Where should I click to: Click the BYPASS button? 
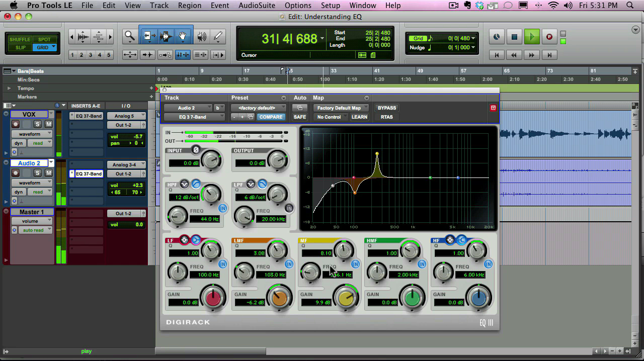point(386,108)
